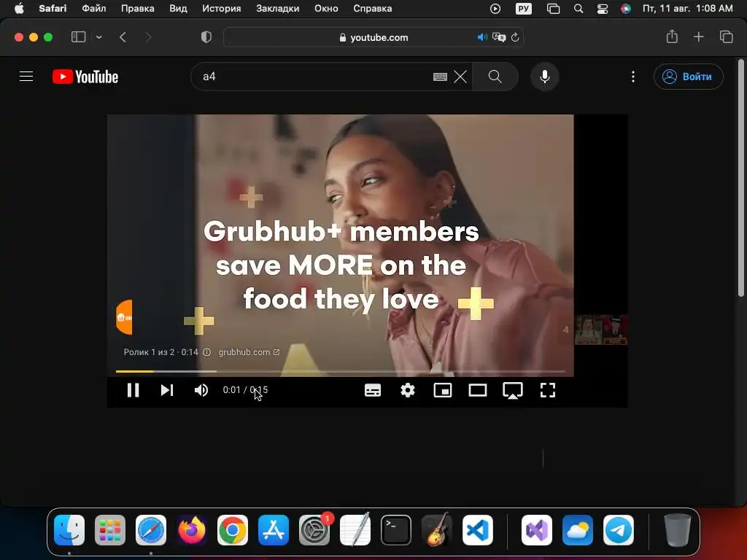Open the Apple menu
The image size is (747, 560).
pyautogui.click(x=19, y=9)
